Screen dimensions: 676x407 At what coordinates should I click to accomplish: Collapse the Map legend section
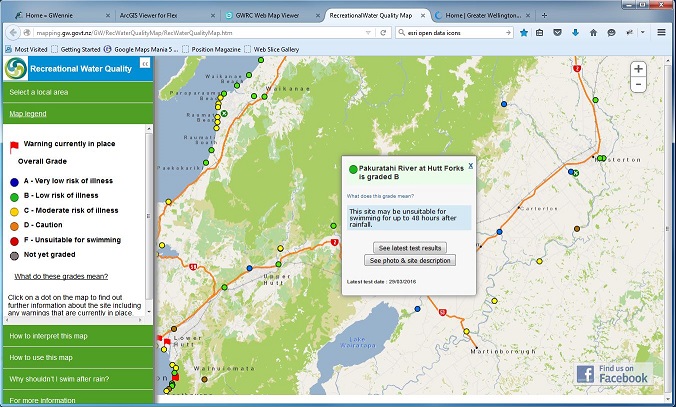coord(78,113)
